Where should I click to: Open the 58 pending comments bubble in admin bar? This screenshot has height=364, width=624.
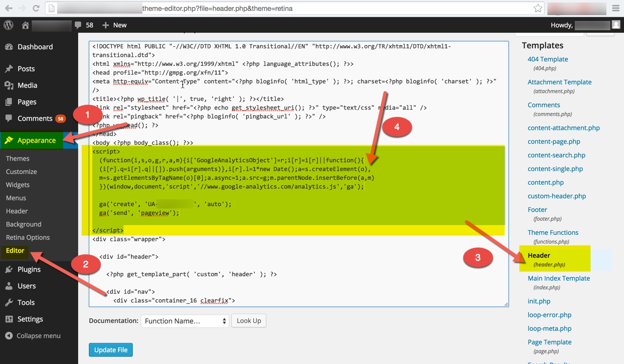(83, 25)
